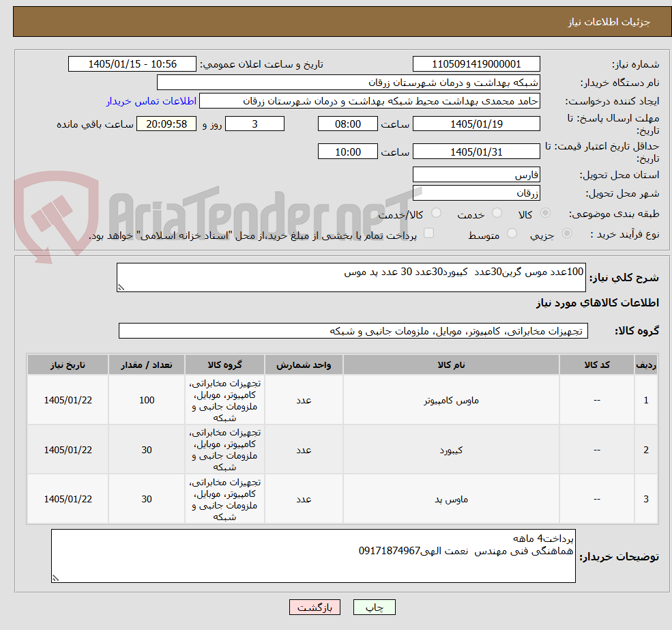
Task: Toggle the اسناد خزانه اسلامی payment checkbox
Action: point(428,233)
